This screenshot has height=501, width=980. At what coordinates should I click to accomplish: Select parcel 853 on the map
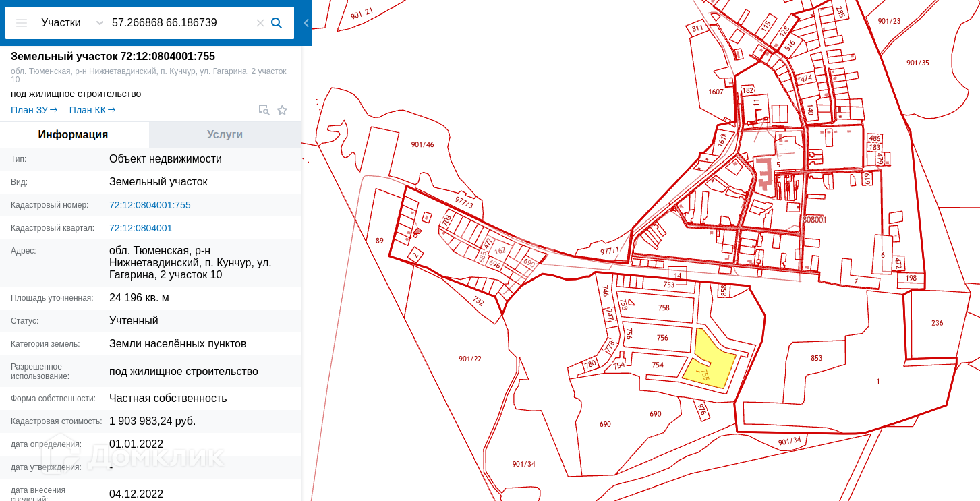[x=816, y=358]
